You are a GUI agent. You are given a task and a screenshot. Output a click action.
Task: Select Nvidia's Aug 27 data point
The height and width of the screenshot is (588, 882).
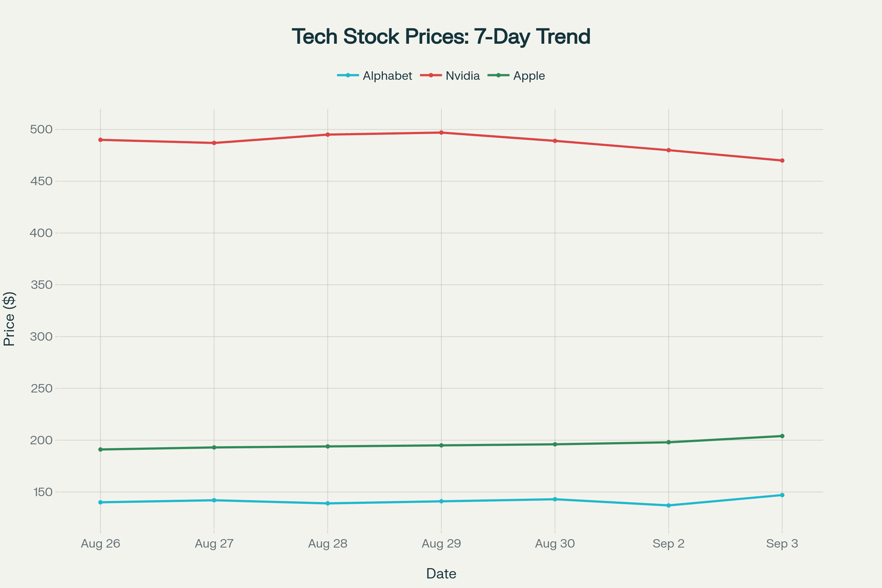coord(214,143)
